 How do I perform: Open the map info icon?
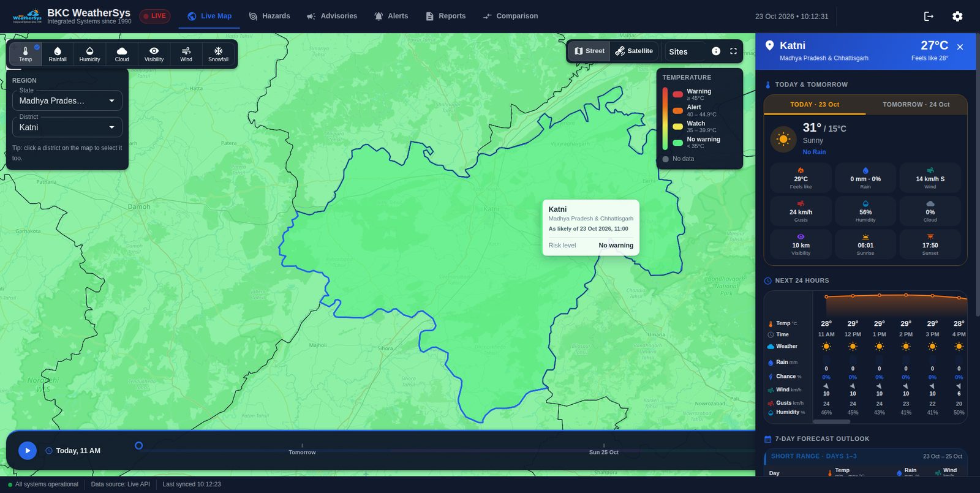pos(716,51)
